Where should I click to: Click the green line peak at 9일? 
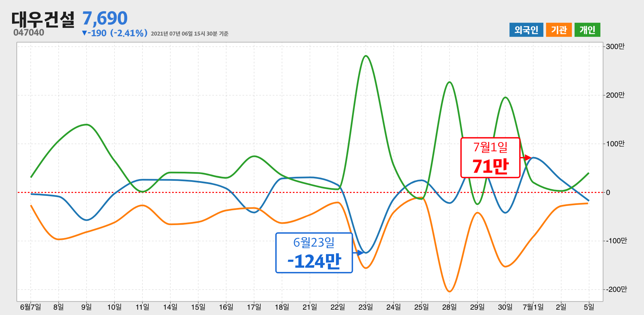(x=87, y=125)
